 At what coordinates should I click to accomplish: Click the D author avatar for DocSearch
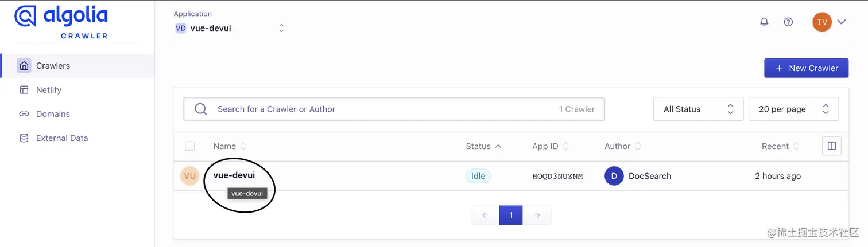[614, 176]
